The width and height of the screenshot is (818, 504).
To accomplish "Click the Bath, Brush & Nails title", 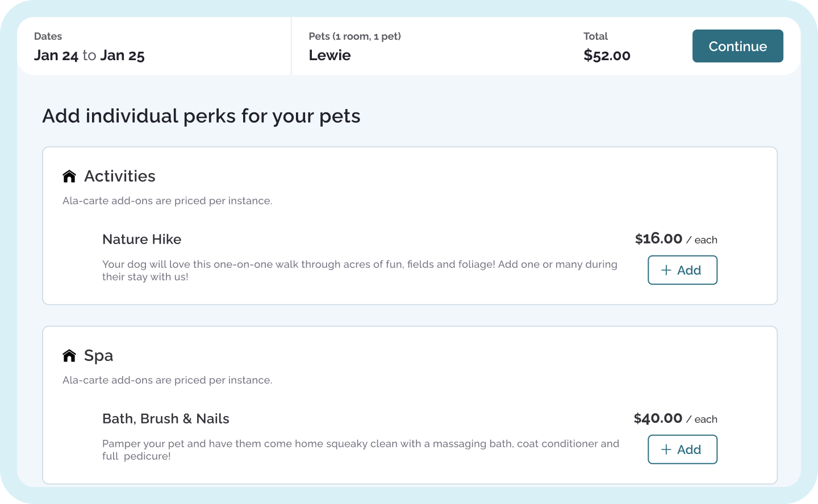I will 166,419.
